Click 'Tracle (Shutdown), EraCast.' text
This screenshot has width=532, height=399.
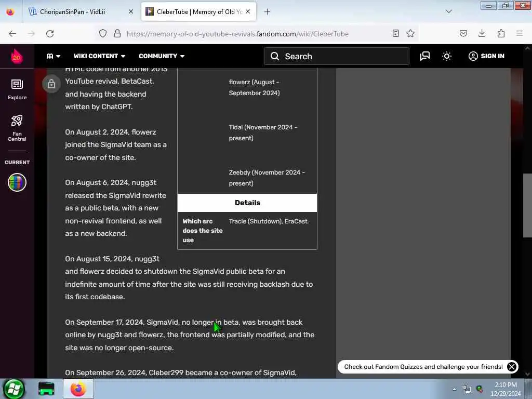pyautogui.click(x=269, y=221)
